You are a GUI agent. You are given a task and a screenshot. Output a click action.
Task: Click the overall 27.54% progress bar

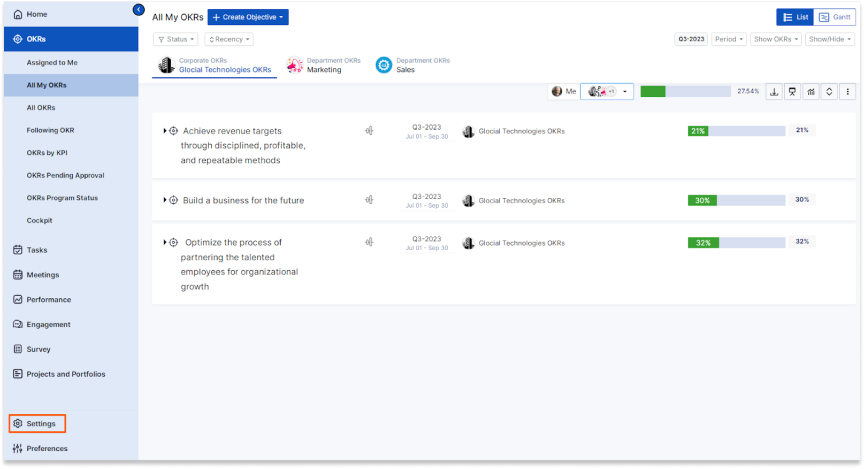coord(685,92)
